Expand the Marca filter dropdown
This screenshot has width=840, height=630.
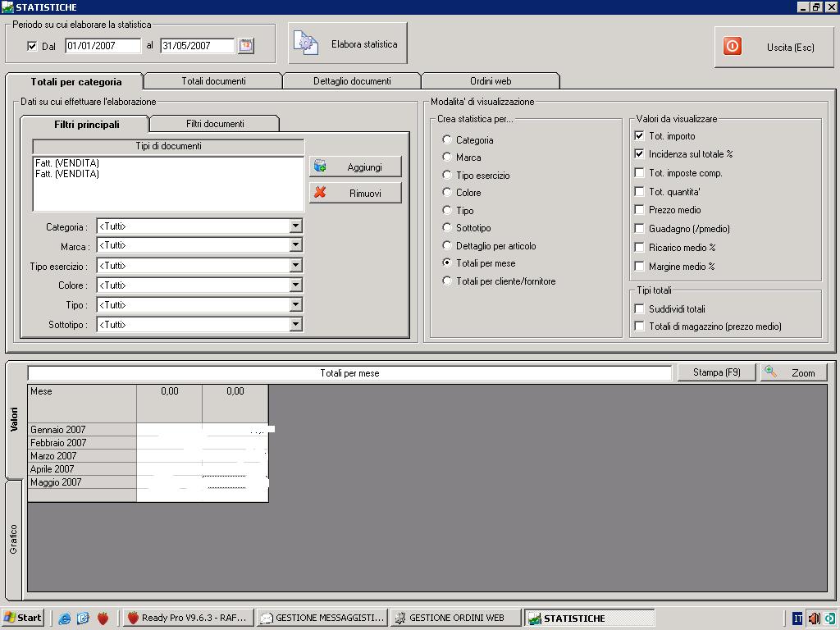pyautogui.click(x=295, y=244)
